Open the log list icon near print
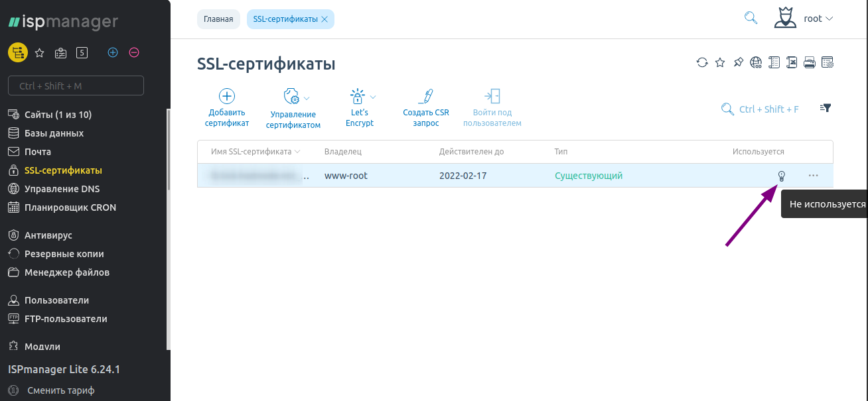 coord(774,62)
